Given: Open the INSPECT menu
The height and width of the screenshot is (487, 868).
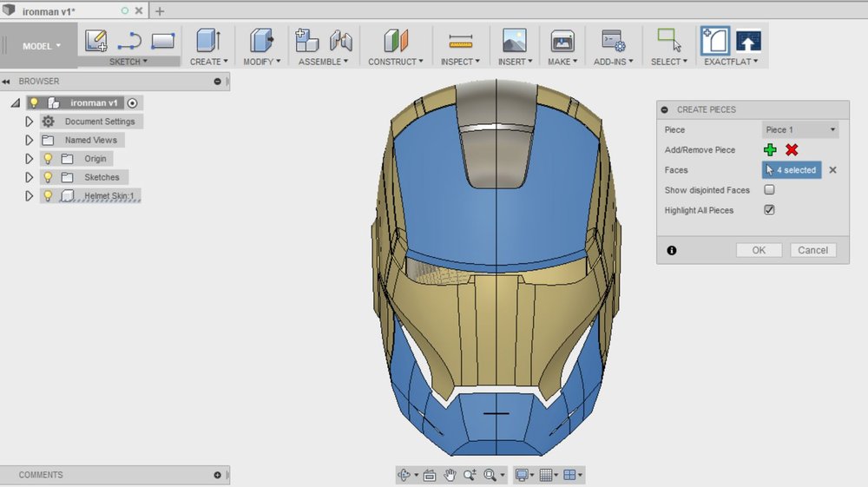Looking at the screenshot, I should (460, 62).
